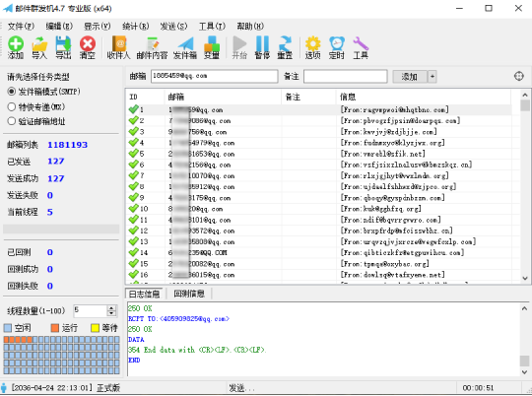Click the green check icon in row 10
Viewport: 532px width, 396px height.
tap(134, 209)
